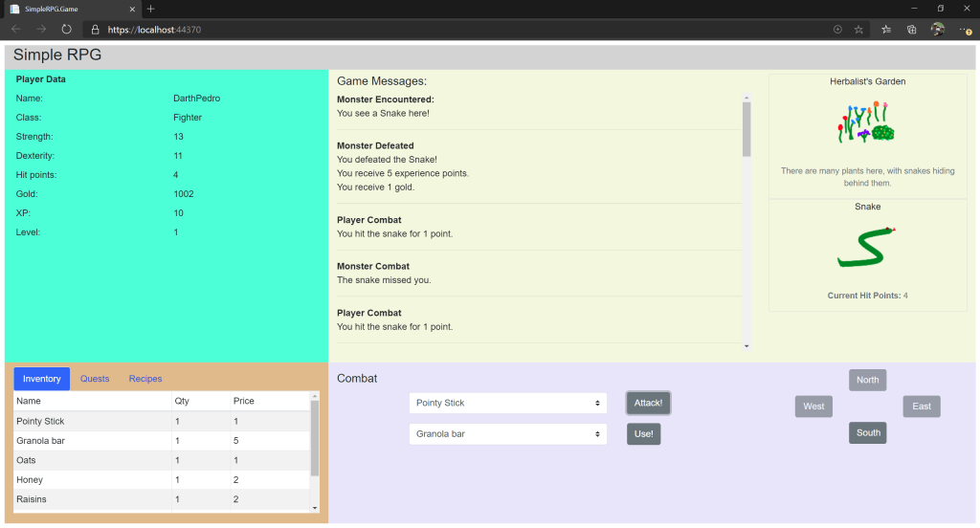Click the browser back arrow
Screen dimensions: 980x528
coord(16,30)
